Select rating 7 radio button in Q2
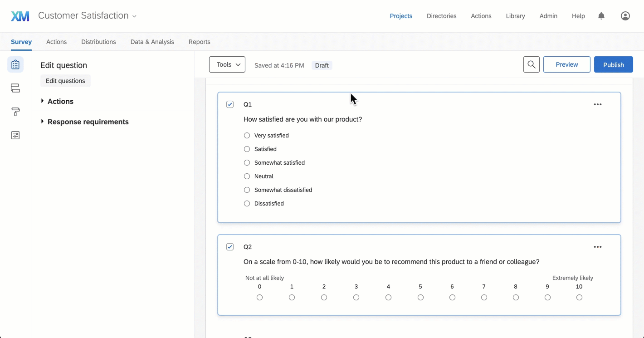Screen dimensions: 644x338 [484, 298]
